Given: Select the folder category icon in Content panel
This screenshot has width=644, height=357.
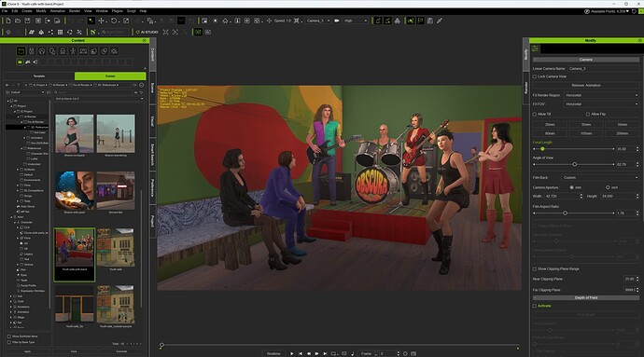Looking at the screenshot, I should [21, 51].
